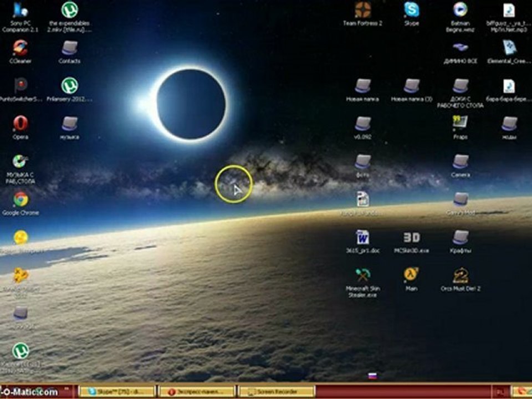The height and width of the screenshot is (399, 532).
Task: Launch the PuntoSwitcher shortcut
Action: 21,85
